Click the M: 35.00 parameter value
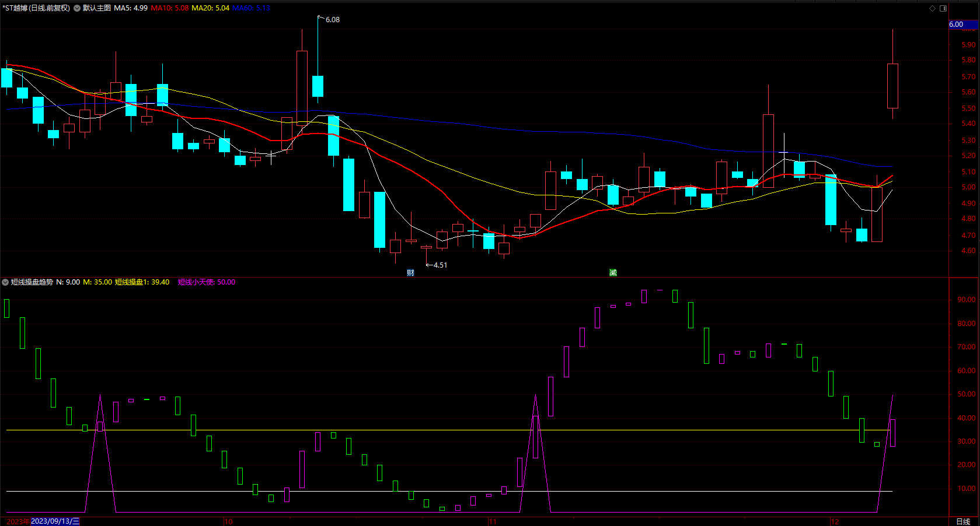This screenshot has height=526, width=980. (97, 282)
